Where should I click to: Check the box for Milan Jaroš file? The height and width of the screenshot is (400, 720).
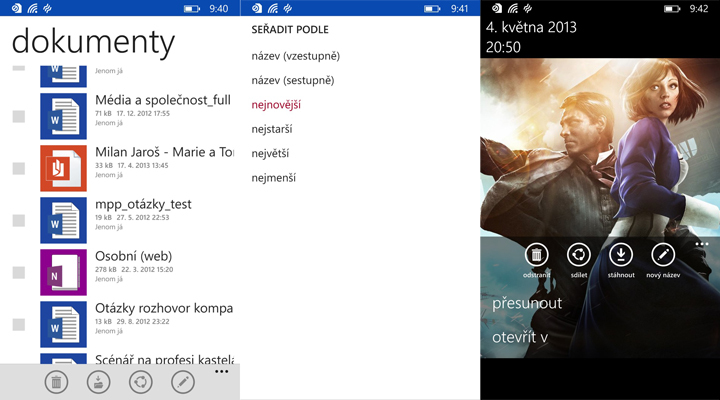(18, 168)
